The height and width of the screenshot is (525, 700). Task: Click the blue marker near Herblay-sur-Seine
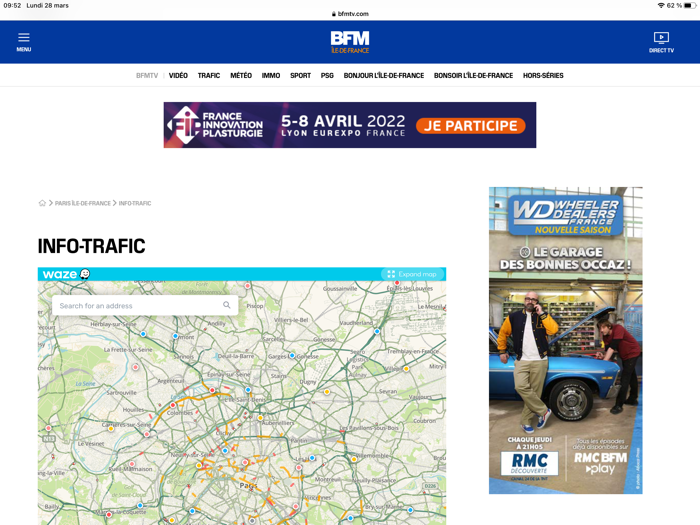pyautogui.click(x=143, y=333)
